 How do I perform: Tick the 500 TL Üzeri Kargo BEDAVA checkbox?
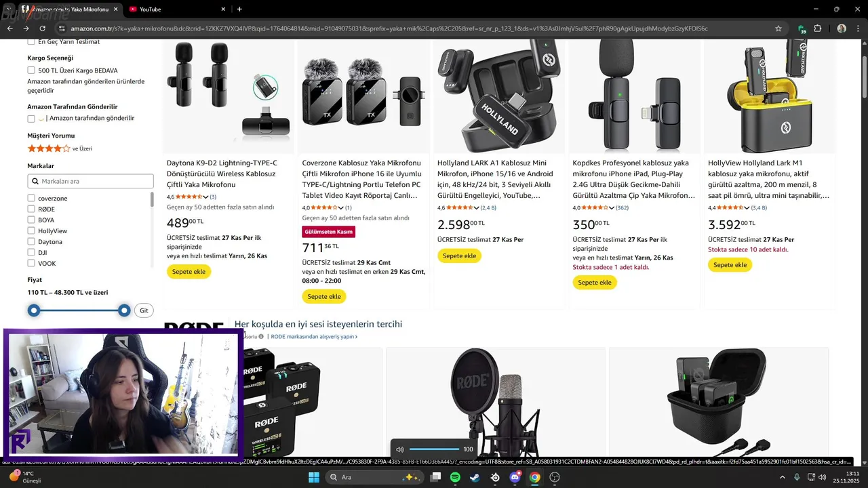pos(31,70)
